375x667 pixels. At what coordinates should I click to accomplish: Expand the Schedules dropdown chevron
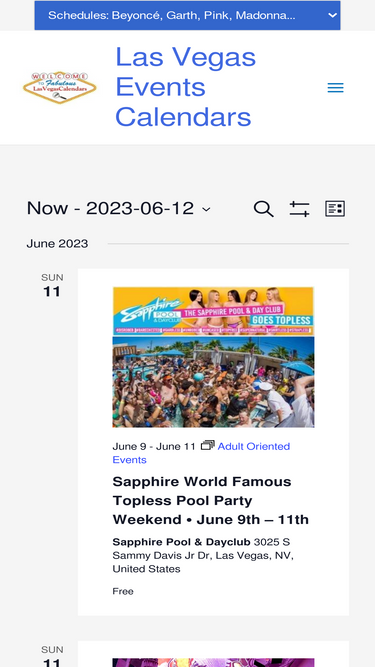332,16
